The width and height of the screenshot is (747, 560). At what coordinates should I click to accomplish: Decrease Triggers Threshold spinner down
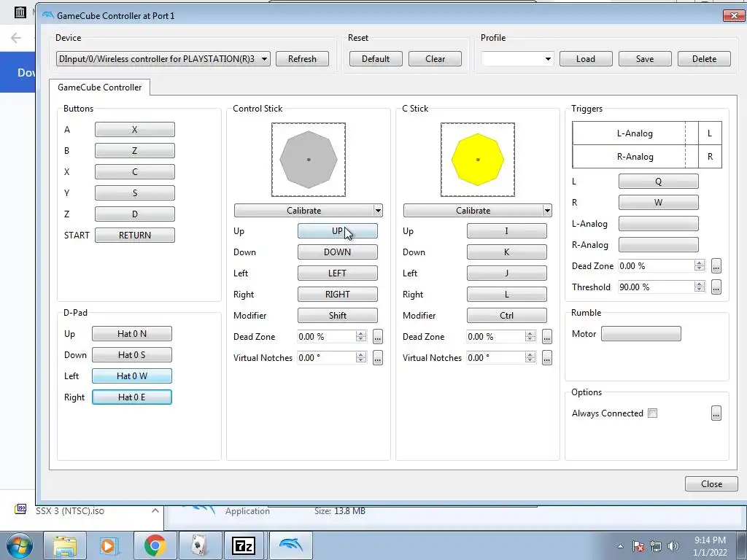tap(700, 290)
